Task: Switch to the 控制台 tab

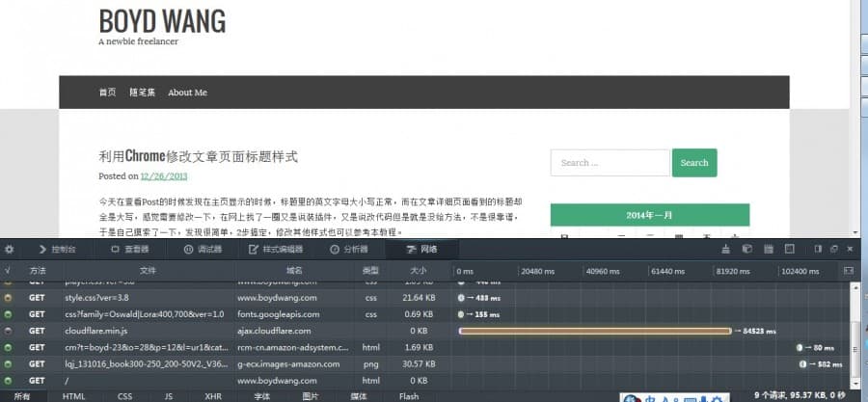Action: tap(56, 249)
